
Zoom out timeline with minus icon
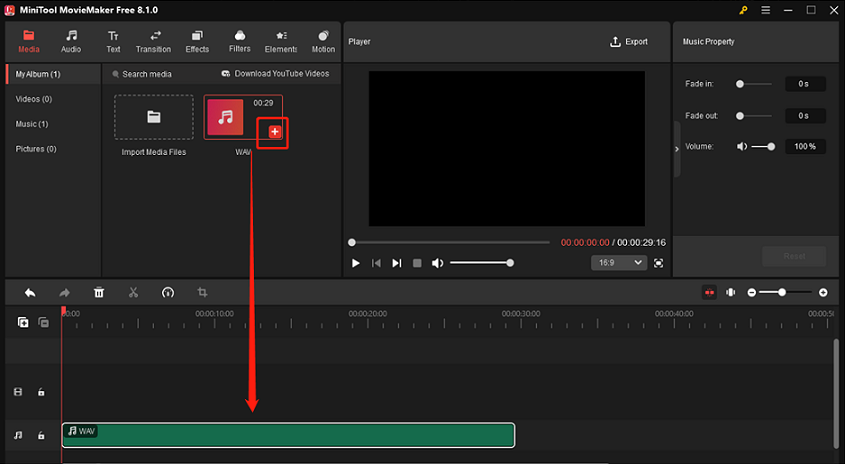pyautogui.click(x=752, y=293)
